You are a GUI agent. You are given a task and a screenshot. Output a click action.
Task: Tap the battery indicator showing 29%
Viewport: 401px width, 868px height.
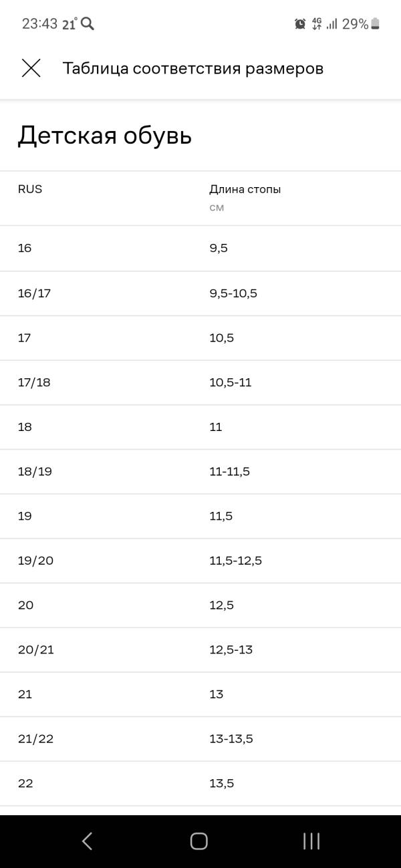tap(362, 24)
